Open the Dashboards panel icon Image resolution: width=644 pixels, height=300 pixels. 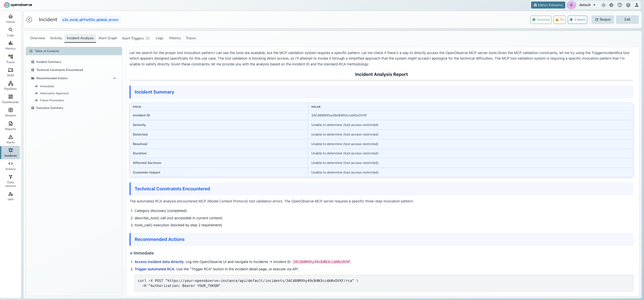click(10, 99)
